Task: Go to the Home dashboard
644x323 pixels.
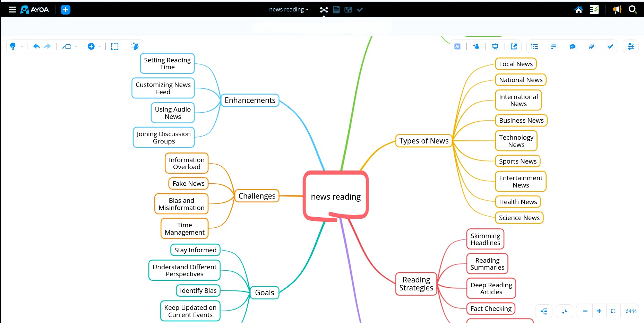Action: 578,10
